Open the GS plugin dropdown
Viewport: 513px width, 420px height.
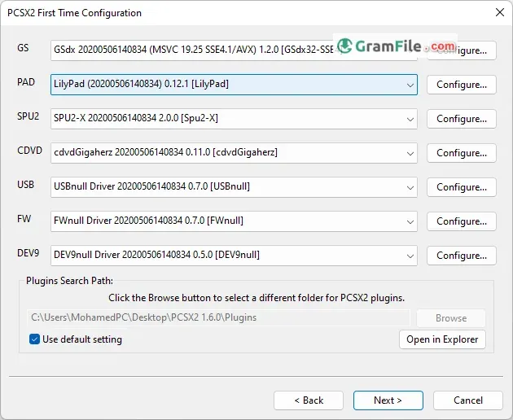pos(234,50)
